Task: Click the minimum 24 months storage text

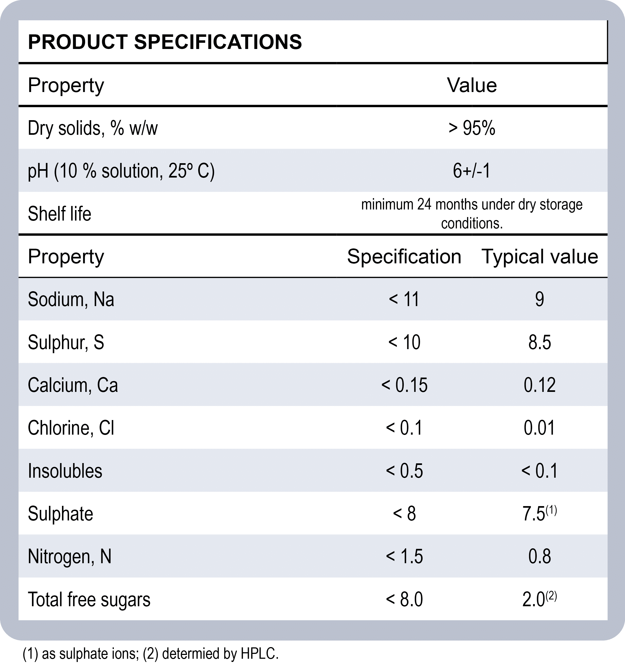Action: [x=472, y=214]
